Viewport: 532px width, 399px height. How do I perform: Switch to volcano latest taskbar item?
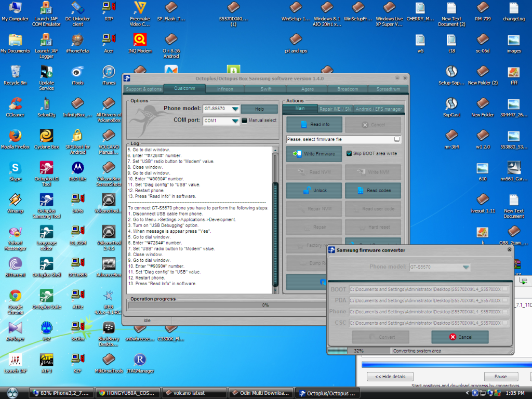(x=194, y=393)
